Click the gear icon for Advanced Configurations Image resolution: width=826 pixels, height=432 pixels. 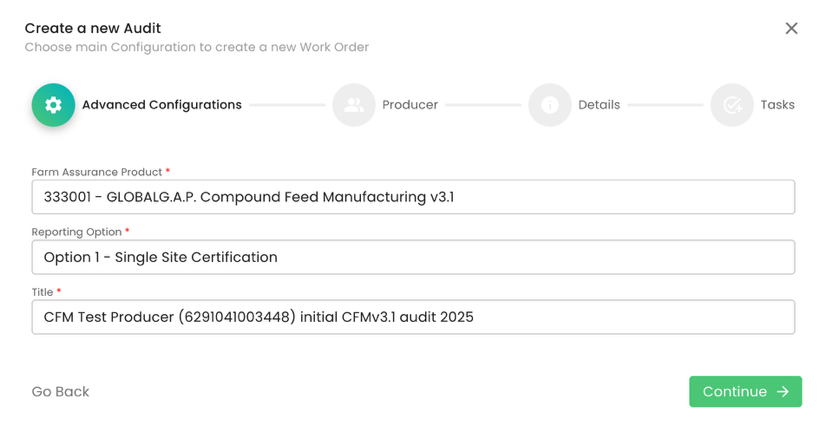(53, 105)
